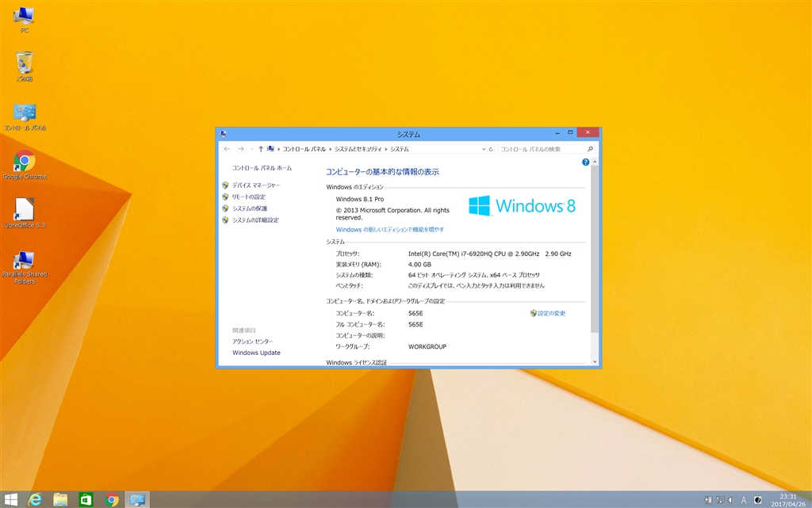Open File Explorer from the taskbar
The width and height of the screenshot is (812, 508).
pos(60,499)
